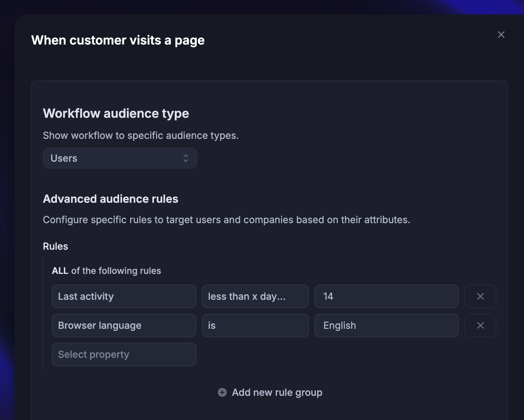Click the 'Advanced audience rules' heading
This screenshot has width=524, height=420.
tap(110, 199)
